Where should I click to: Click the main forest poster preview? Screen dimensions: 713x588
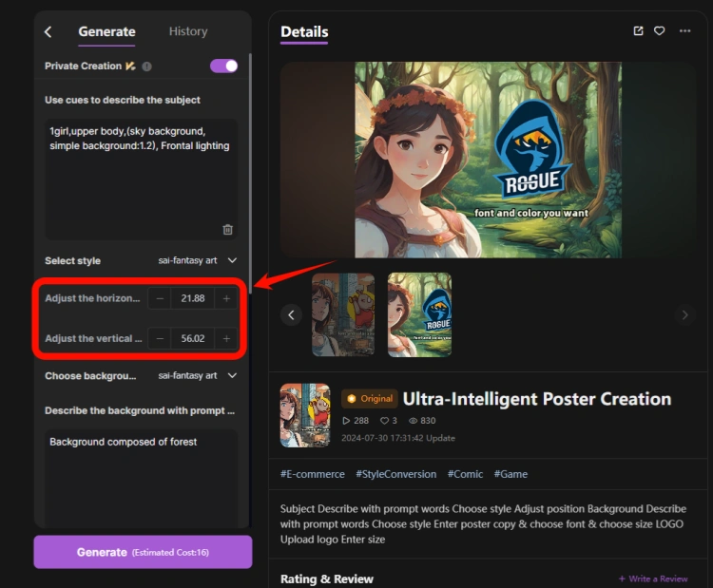point(488,160)
